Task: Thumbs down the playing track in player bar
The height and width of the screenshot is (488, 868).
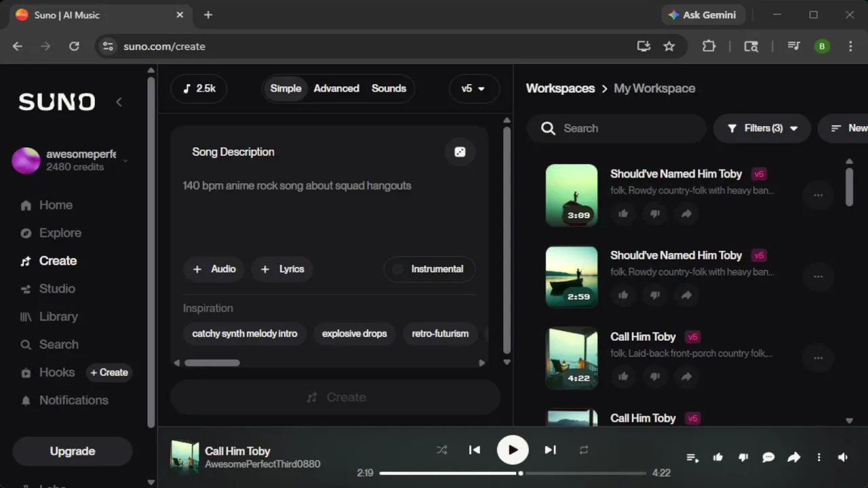Action: point(743,457)
